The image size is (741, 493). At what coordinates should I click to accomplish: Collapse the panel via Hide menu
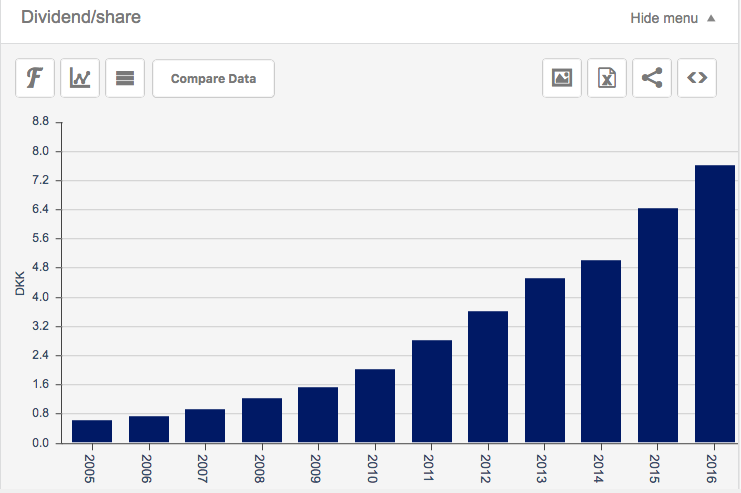coord(672,18)
